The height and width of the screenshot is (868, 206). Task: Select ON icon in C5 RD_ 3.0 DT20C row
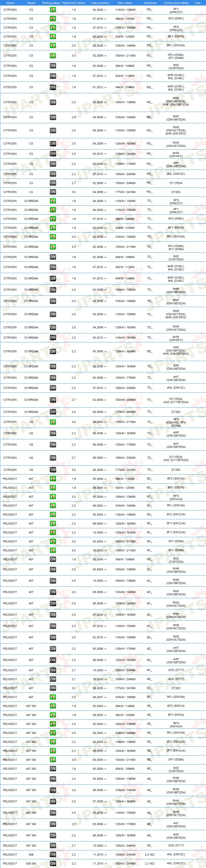(53, 192)
